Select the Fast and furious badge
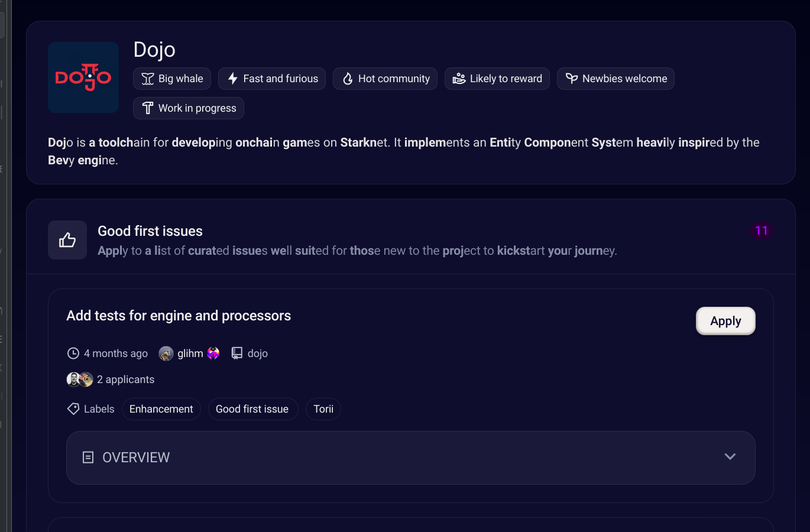The height and width of the screenshot is (532, 810). coord(272,79)
